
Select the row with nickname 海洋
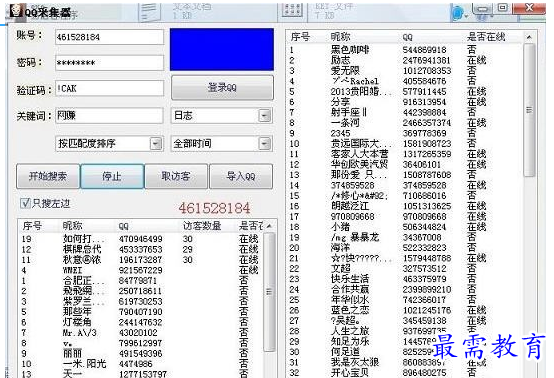[x=405, y=248]
